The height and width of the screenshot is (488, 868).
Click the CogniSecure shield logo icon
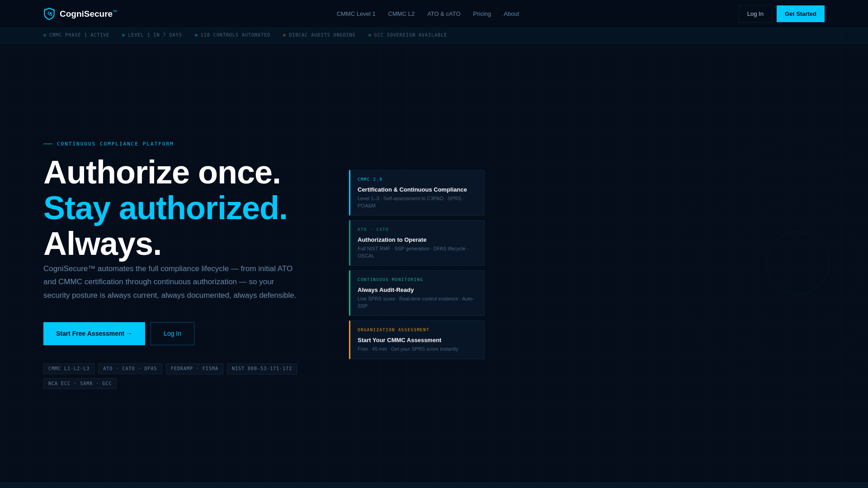point(49,14)
